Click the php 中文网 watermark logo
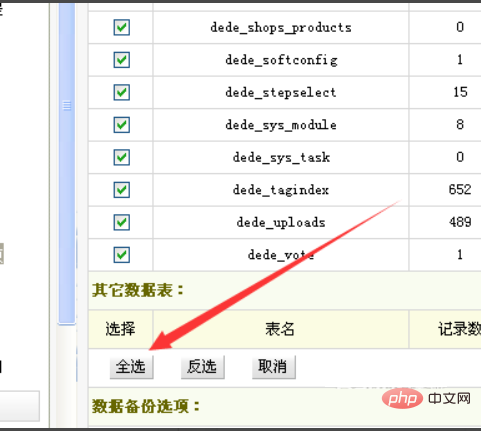This screenshot has height=431, width=481. [x=426, y=399]
